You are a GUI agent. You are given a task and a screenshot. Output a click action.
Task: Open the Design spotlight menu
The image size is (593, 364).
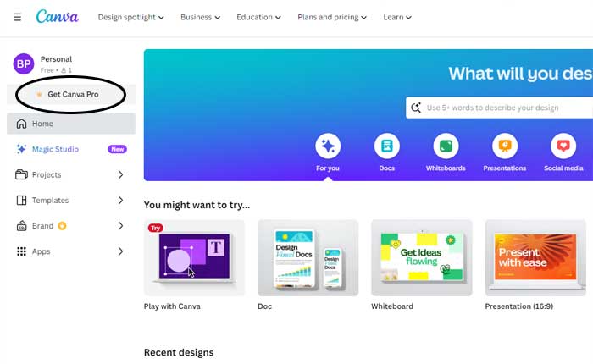pos(130,17)
